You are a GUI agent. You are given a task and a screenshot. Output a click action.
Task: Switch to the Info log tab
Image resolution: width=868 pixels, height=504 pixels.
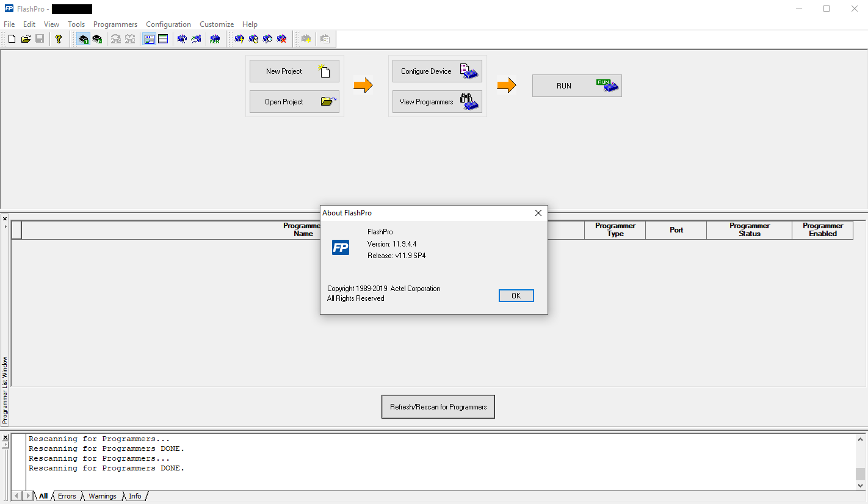[x=135, y=496]
